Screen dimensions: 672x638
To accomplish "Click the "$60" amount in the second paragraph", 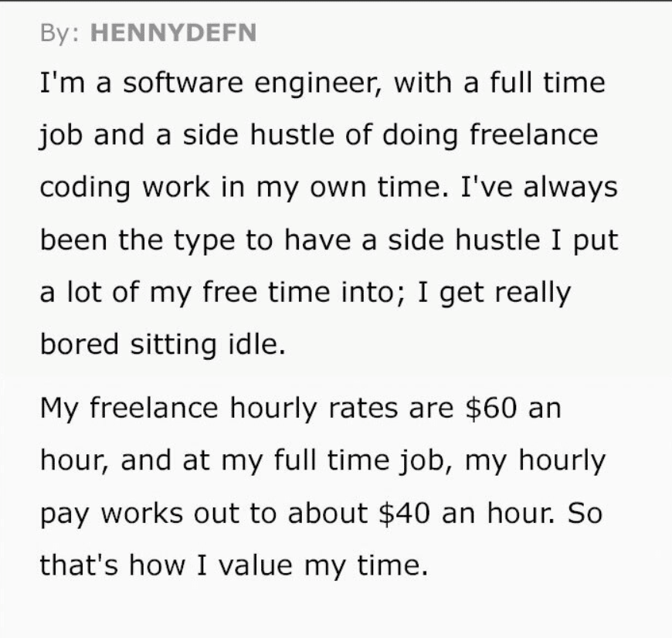I will (x=490, y=408).
